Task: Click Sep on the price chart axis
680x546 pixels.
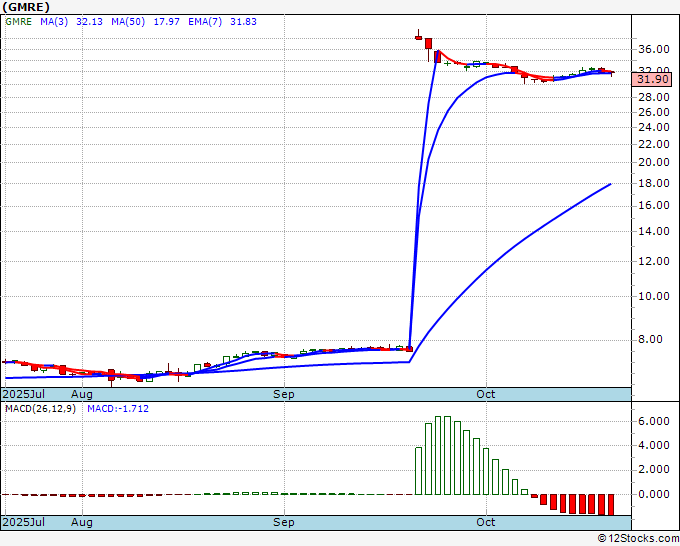Action: point(284,394)
